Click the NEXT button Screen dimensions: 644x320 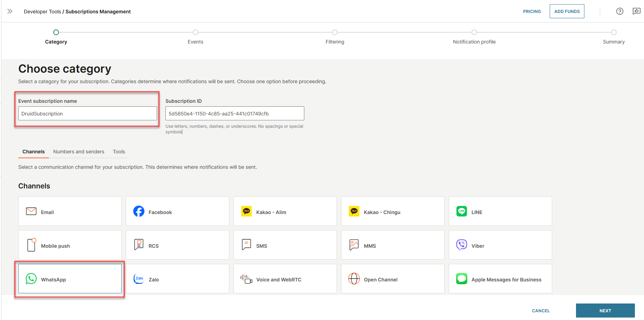(x=605, y=311)
